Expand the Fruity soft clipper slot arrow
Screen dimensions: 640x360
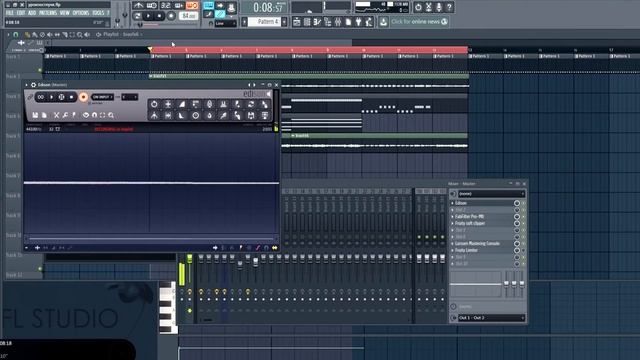pyautogui.click(x=452, y=223)
